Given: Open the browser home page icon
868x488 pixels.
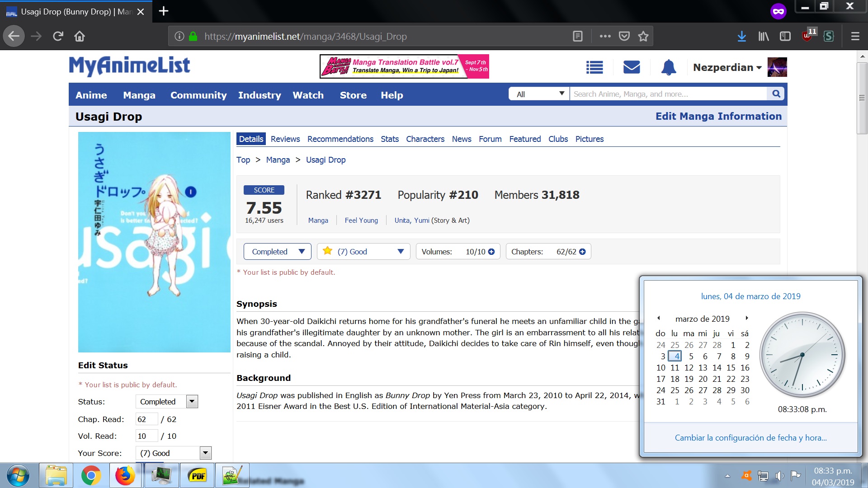Looking at the screenshot, I should click(80, 36).
